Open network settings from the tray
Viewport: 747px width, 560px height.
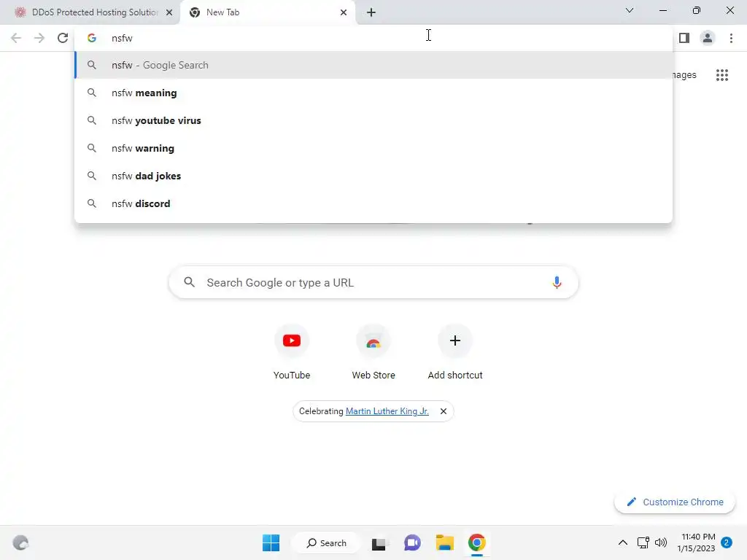coord(643,542)
